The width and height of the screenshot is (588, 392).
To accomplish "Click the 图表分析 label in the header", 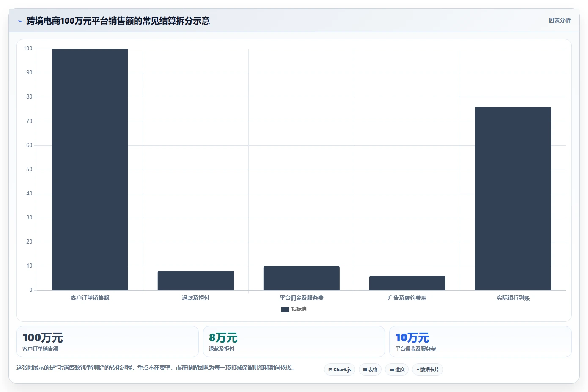I will (x=559, y=20).
